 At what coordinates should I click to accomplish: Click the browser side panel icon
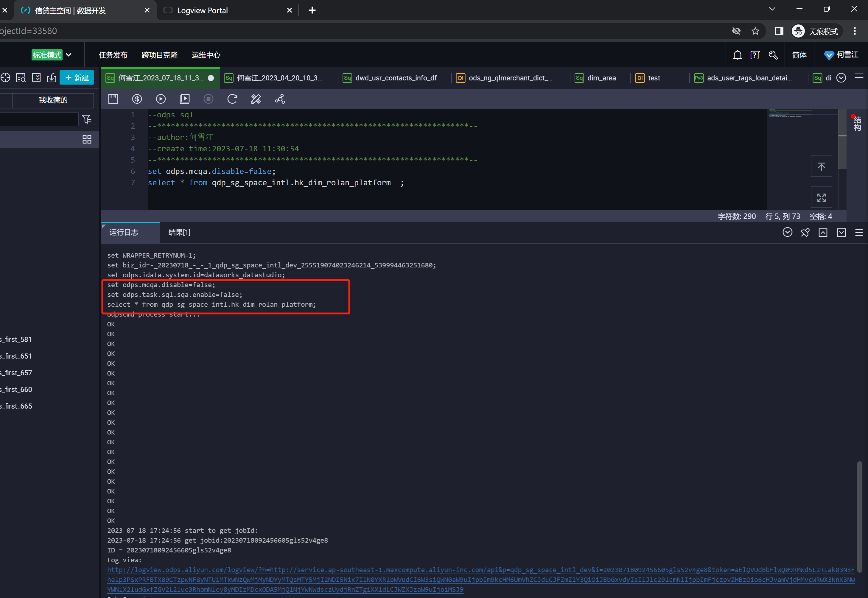779,31
